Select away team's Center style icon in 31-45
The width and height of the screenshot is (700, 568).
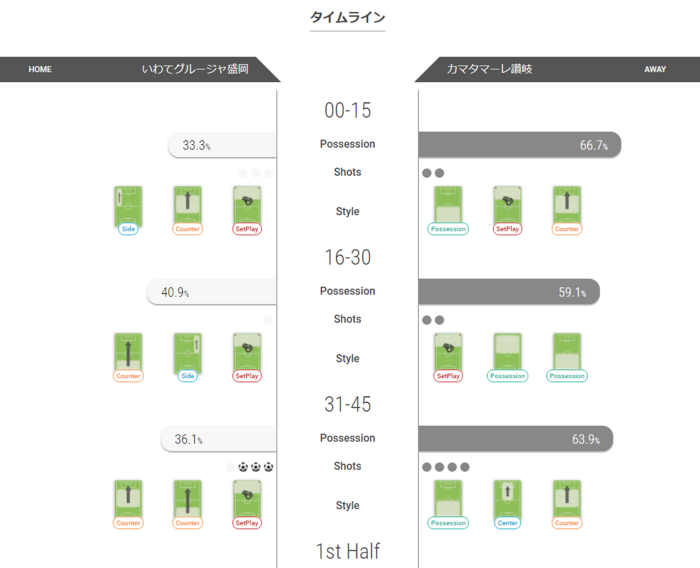click(x=507, y=502)
